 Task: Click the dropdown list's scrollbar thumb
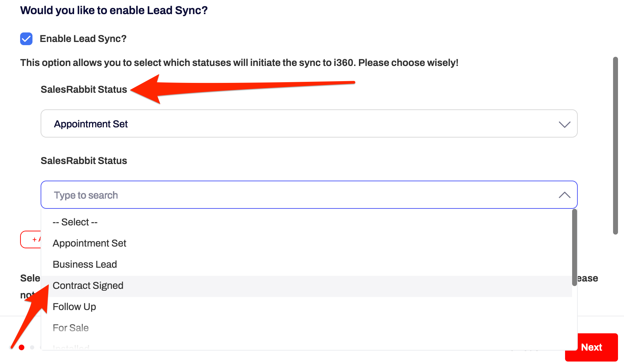[574, 247]
